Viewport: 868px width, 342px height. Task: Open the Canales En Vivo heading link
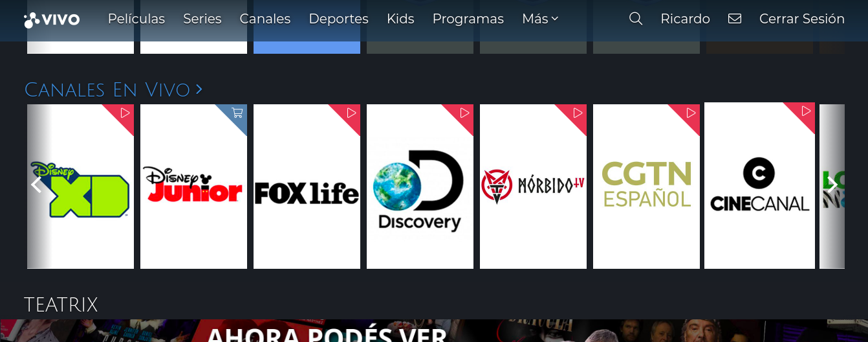107,89
